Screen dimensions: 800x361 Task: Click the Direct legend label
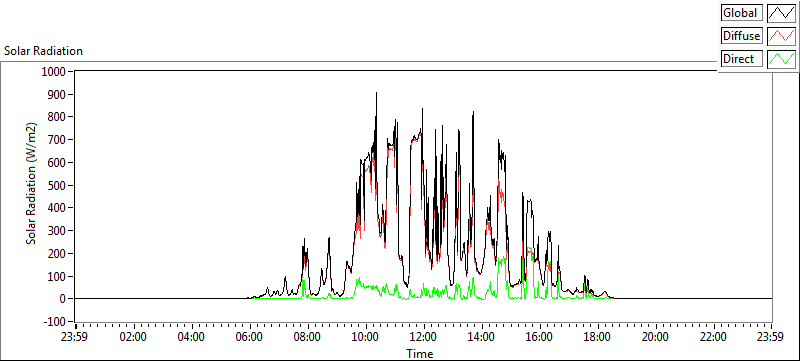coord(742,59)
